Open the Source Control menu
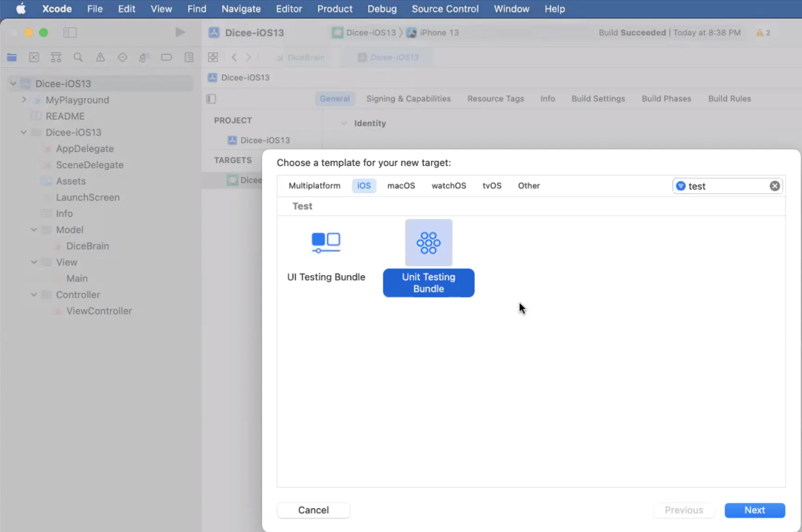 coord(445,9)
